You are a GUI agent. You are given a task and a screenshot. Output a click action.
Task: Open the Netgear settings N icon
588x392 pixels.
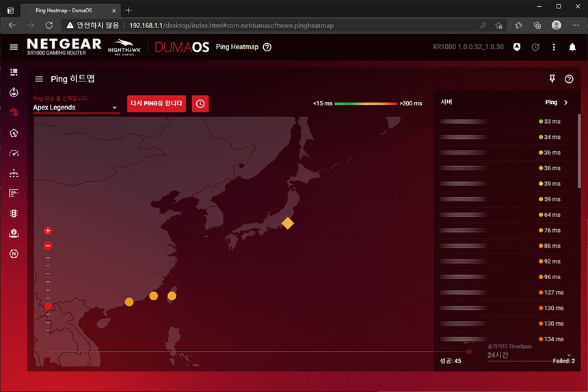[x=14, y=254]
